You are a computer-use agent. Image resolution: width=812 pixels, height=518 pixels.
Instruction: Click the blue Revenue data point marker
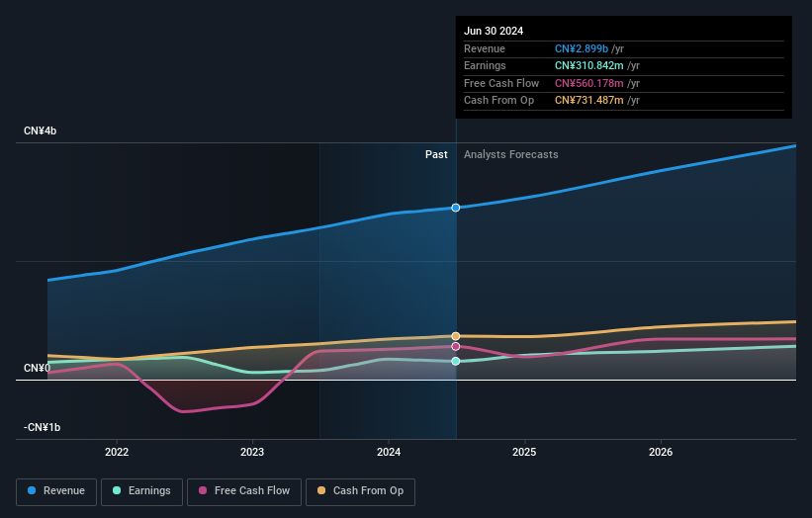click(x=456, y=208)
